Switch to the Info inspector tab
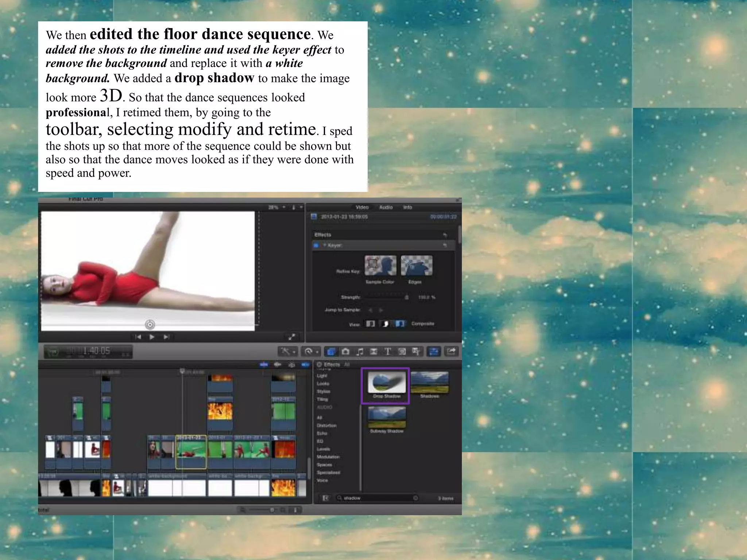This screenshot has width=747, height=560. [407, 207]
